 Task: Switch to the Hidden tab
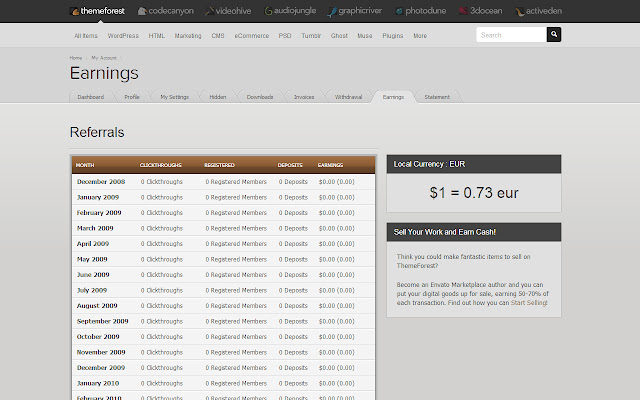218,97
